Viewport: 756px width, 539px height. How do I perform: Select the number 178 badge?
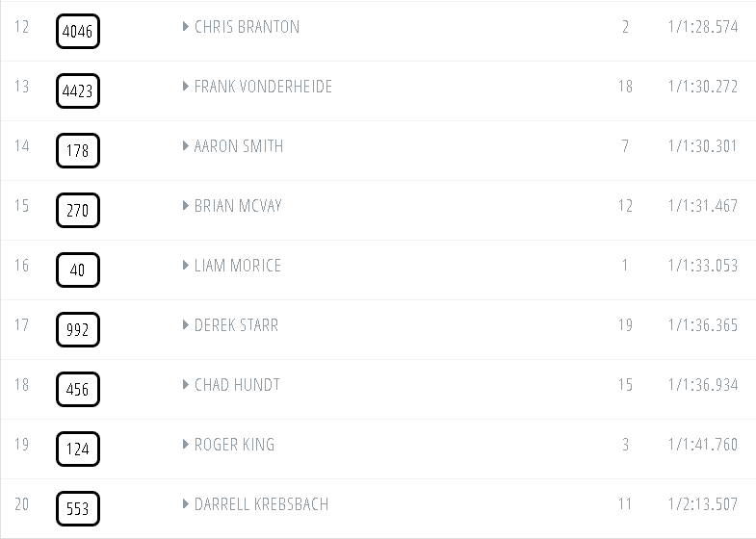(x=77, y=151)
